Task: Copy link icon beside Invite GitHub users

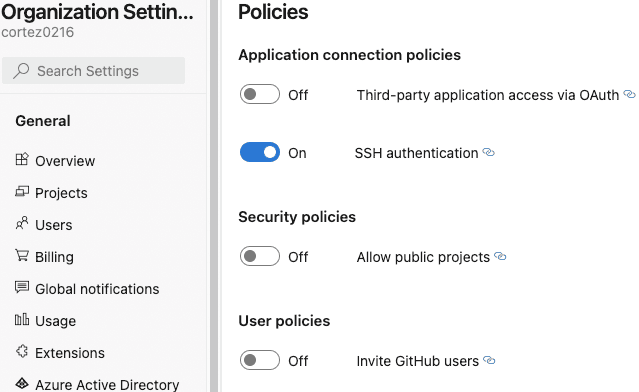Action: [x=489, y=360]
